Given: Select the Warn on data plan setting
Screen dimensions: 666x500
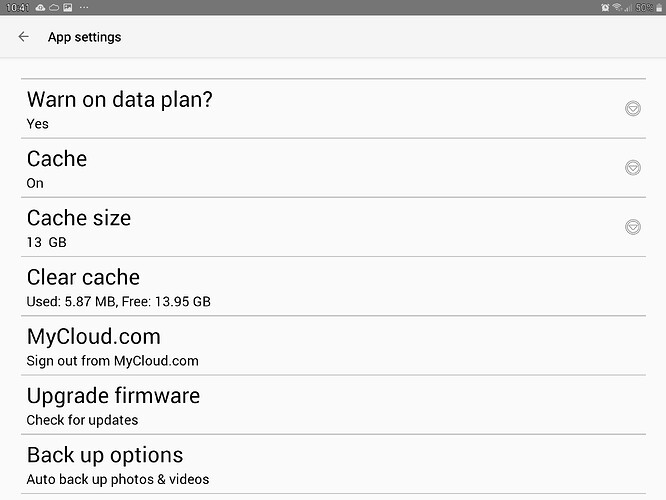Looking at the screenshot, I should click(300, 109).
